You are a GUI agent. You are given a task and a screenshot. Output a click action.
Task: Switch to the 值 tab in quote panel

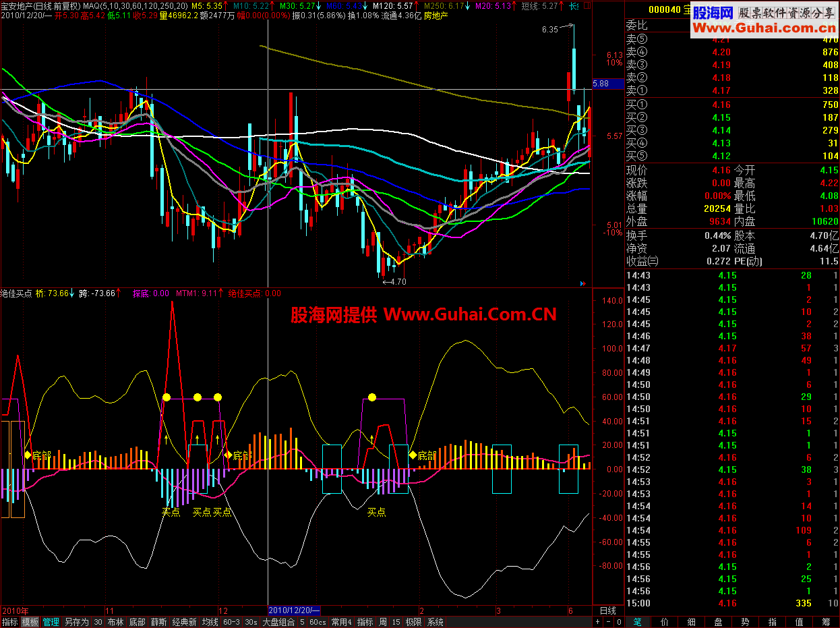point(800,621)
